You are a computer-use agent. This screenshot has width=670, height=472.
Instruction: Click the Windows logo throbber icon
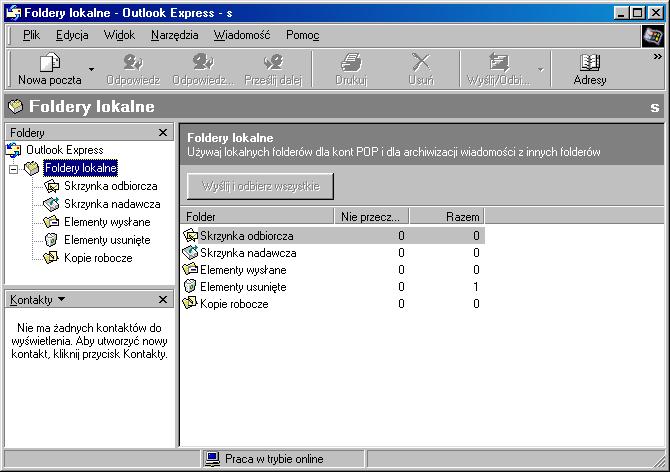coord(652,36)
